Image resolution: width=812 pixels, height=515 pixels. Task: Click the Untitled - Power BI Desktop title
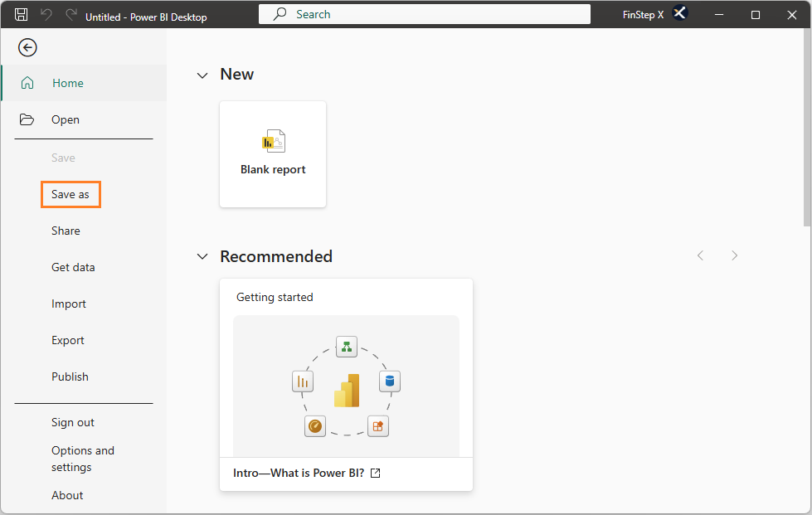tap(146, 17)
